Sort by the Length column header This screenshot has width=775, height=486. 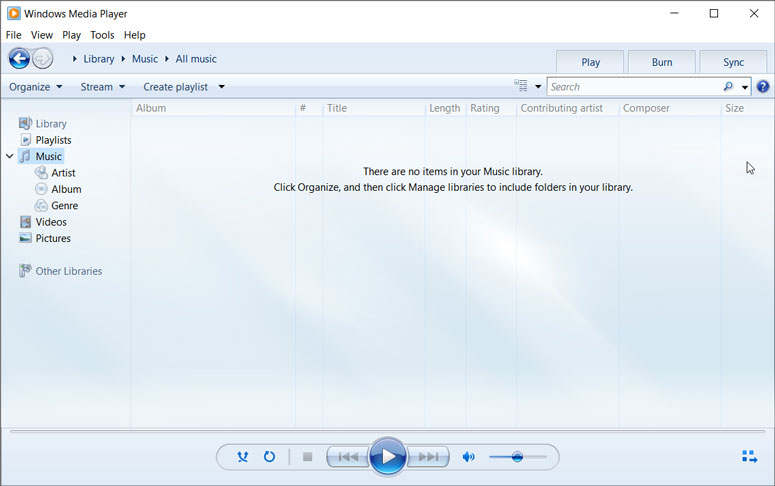pyautogui.click(x=445, y=108)
